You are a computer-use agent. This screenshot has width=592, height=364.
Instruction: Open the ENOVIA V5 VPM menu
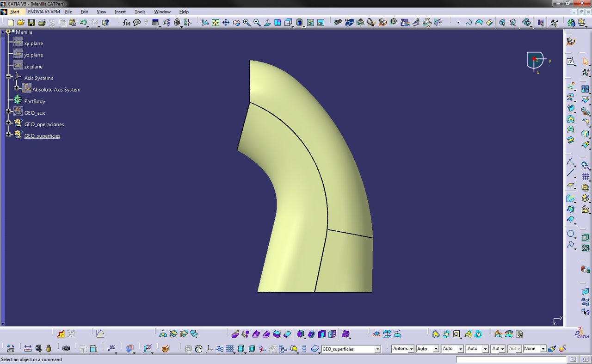pyautogui.click(x=44, y=12)
